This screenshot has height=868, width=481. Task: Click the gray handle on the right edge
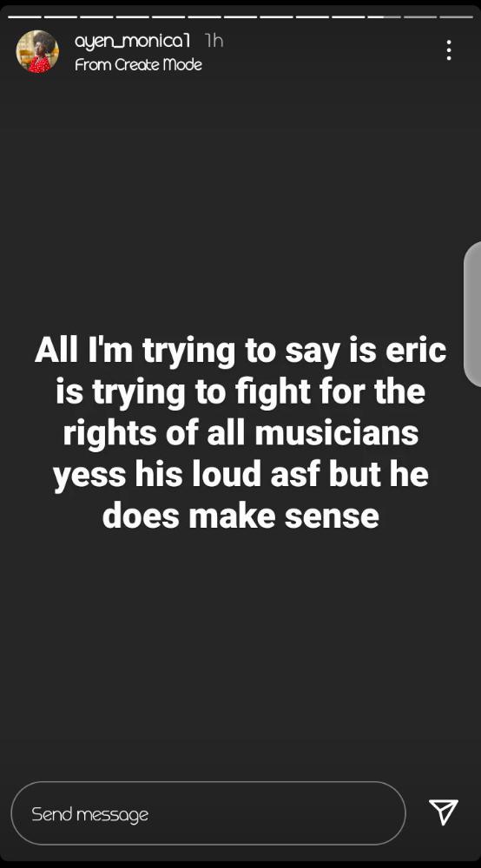[472, 314]
